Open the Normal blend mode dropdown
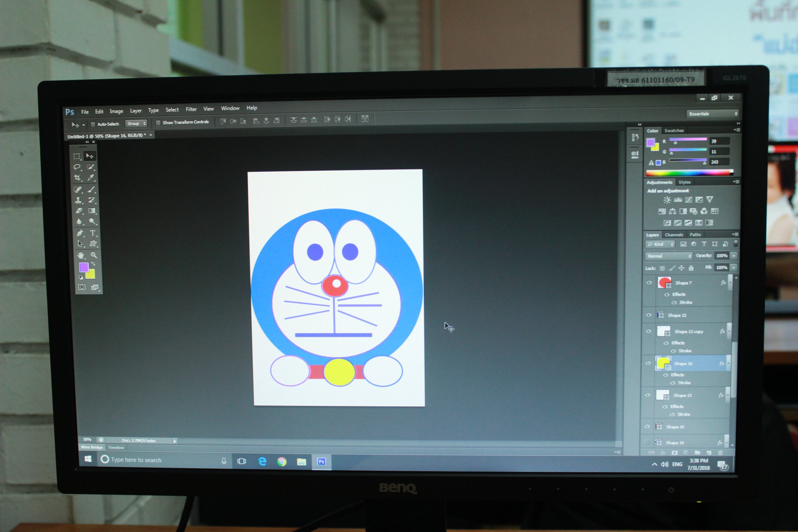 click(669, 256)
